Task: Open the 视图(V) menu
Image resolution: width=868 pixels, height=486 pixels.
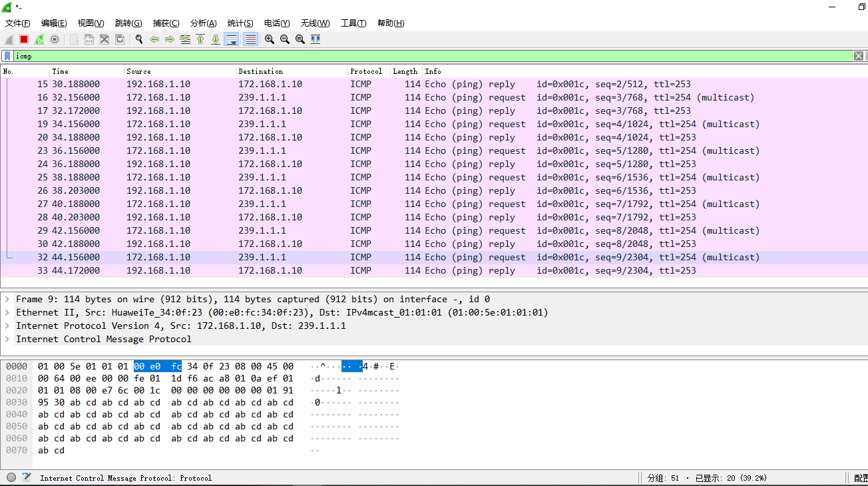Action: click(x=91, y=23)
